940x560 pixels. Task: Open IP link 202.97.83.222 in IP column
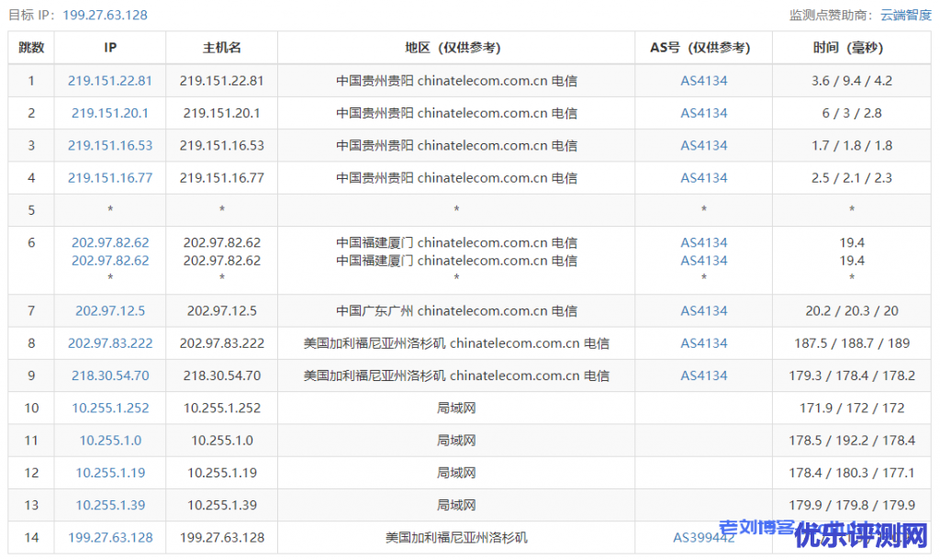110,342
